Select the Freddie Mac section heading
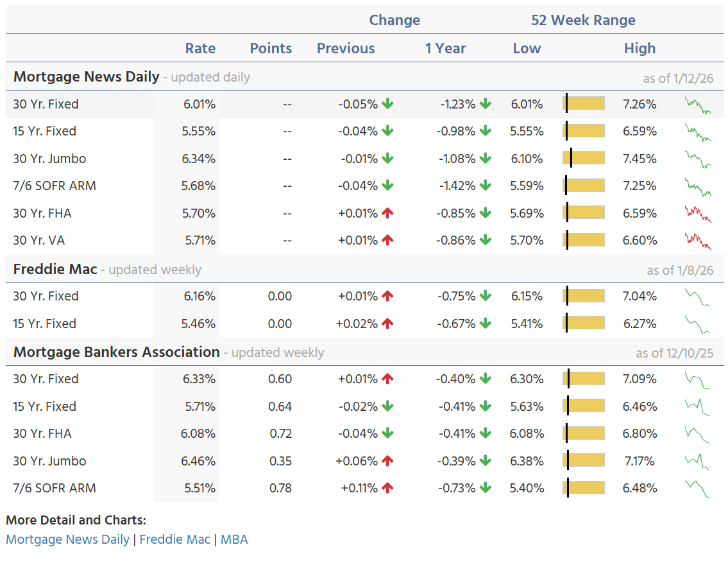The image size is (728, 563). [55, 270]
